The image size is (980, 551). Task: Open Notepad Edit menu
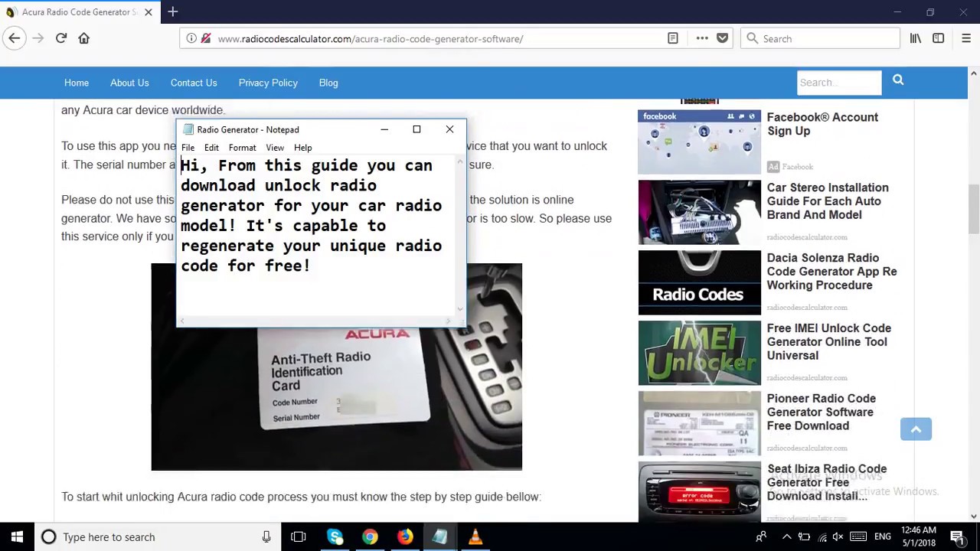click(211, 148)
